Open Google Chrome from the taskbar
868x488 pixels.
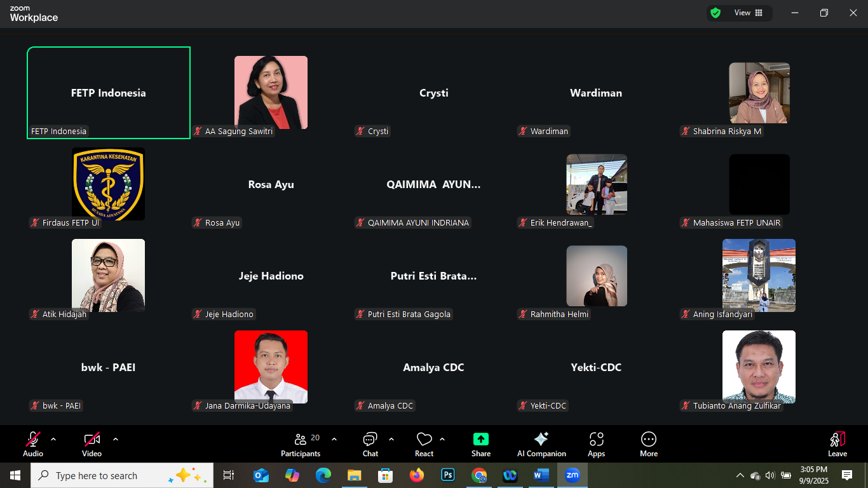(x=479, y=475)
